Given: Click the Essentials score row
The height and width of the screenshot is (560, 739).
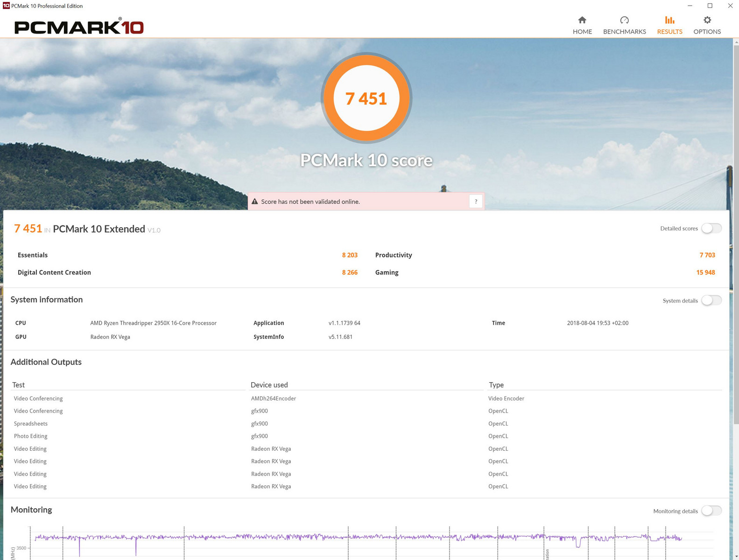Looking at the screenshot, I should (33, 255).
